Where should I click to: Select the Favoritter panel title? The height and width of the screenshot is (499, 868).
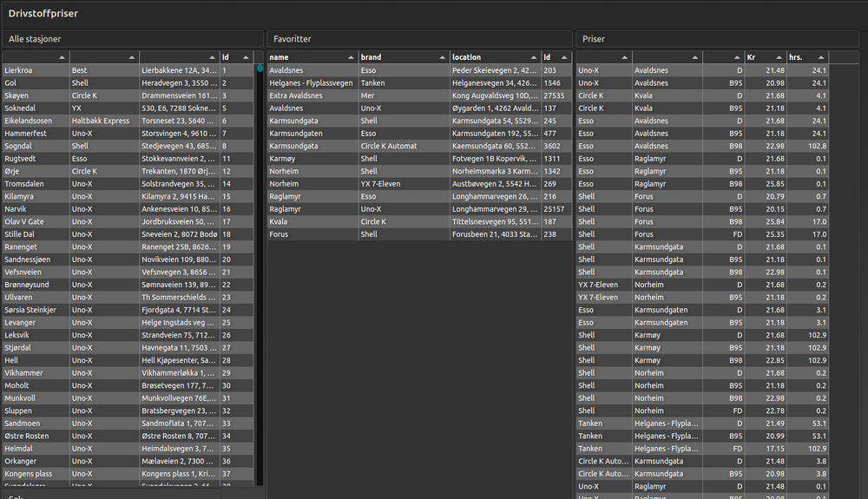pyautogui.click(x=293, y=39)
